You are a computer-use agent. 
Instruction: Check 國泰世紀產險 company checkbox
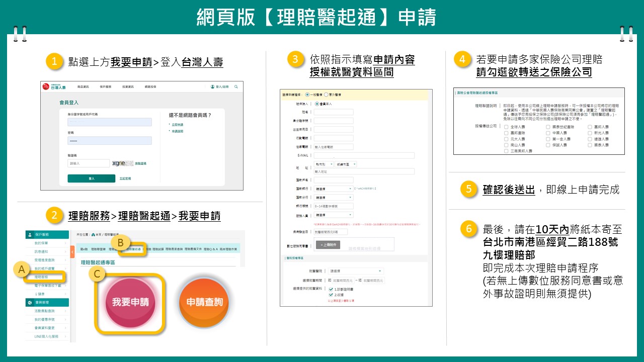point(548,127)
